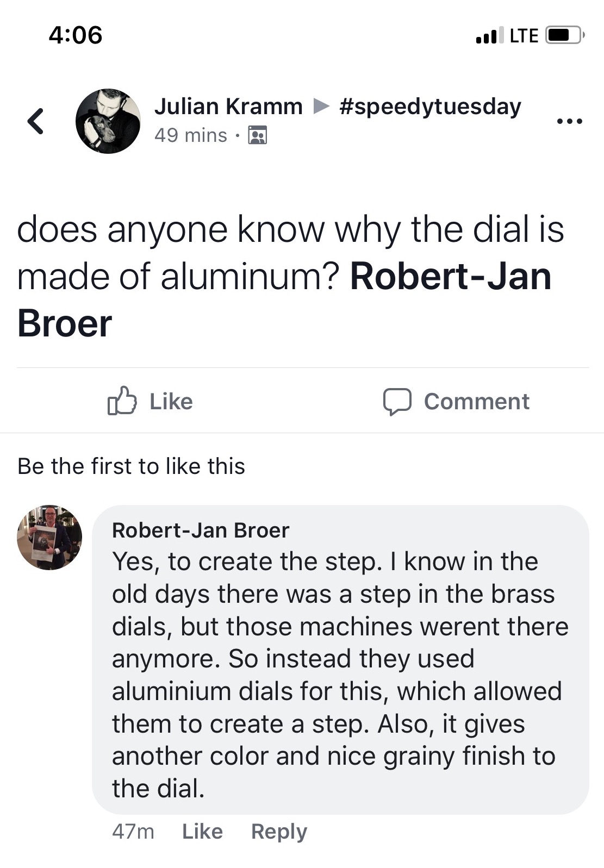This screenshot has width=604, height=868.
Task: Tap the 4:06 clock in status bar
Action: (76, 35)
